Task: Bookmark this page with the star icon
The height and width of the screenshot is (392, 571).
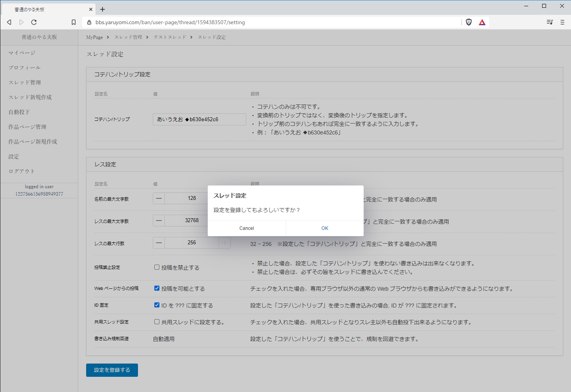Action: [74, 22]
